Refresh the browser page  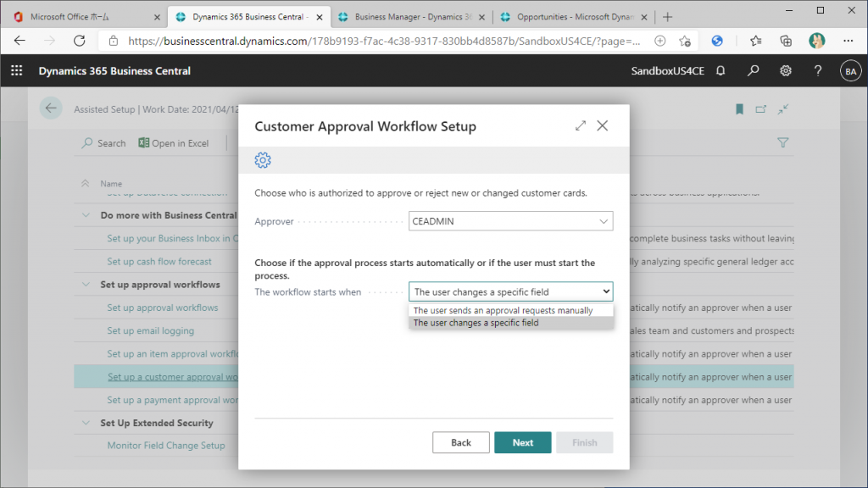point(80,41)
